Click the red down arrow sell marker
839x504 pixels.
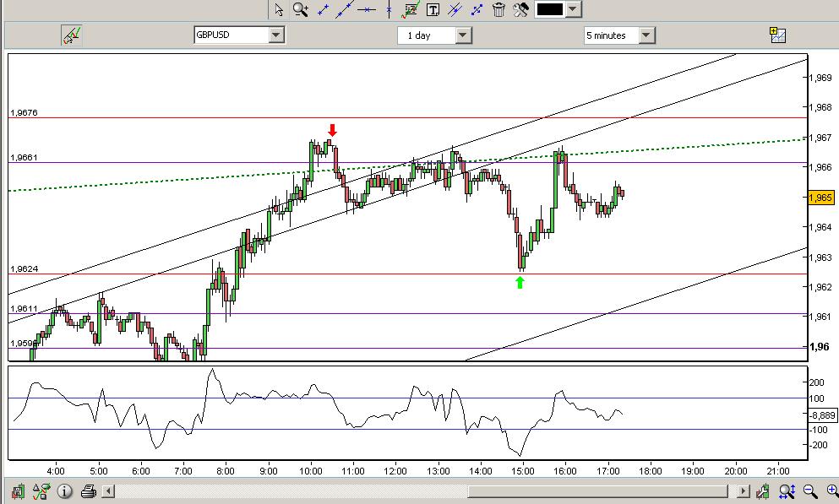332,130
